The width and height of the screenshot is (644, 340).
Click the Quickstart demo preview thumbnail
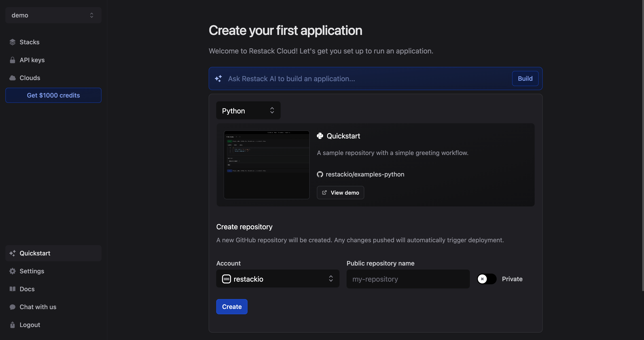click(267, 165)
